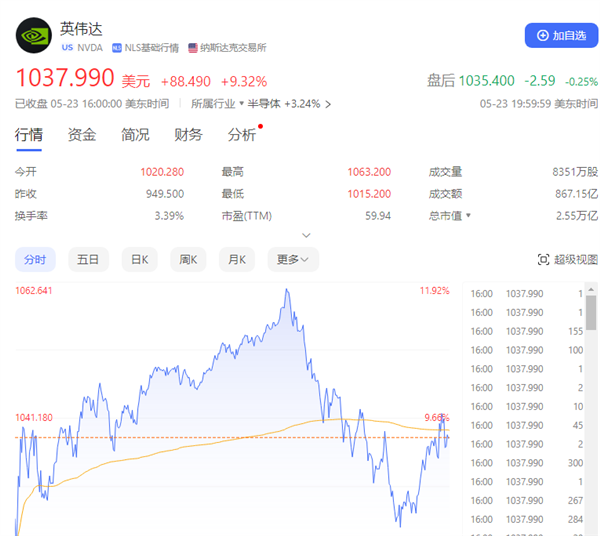Click the 今开 value 1020.280

pyautogui.click(x=162, y=172)
